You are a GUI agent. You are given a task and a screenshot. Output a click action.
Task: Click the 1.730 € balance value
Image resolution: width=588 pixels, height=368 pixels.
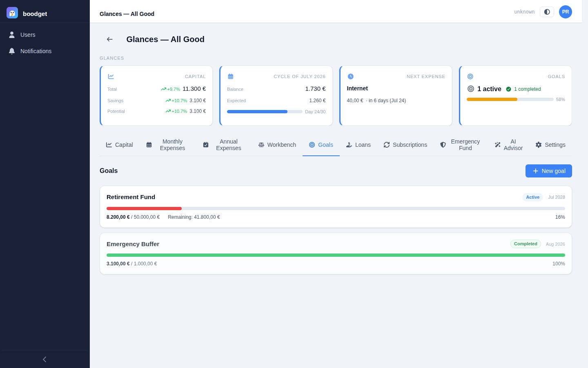point(315,89)
